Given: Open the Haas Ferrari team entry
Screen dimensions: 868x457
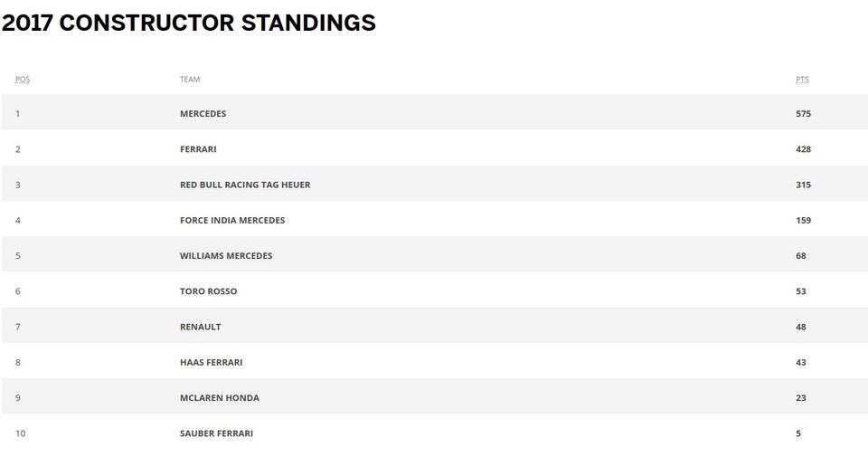Looking at the screenshot, I should coord(211,362).
